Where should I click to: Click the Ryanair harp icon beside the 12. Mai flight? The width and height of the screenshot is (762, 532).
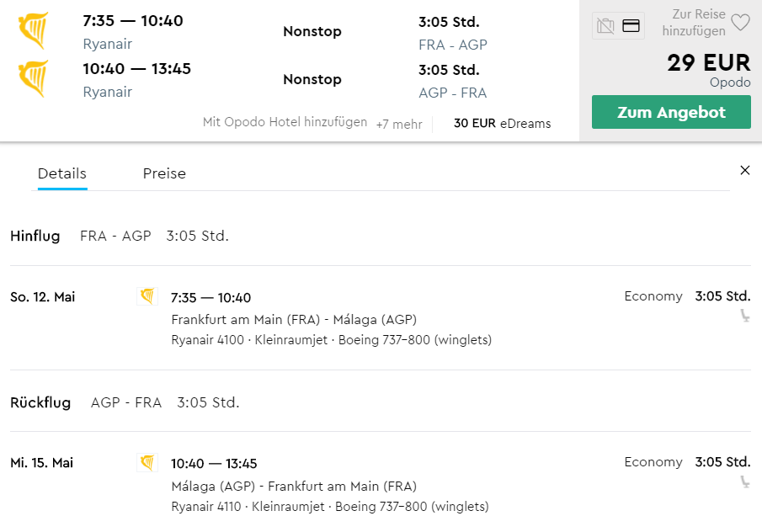tap(147, 295)
